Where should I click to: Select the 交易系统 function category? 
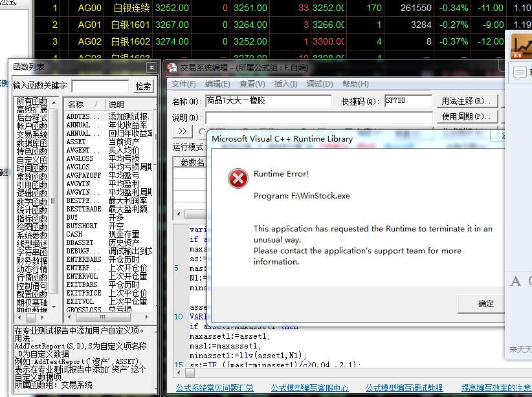32,134
